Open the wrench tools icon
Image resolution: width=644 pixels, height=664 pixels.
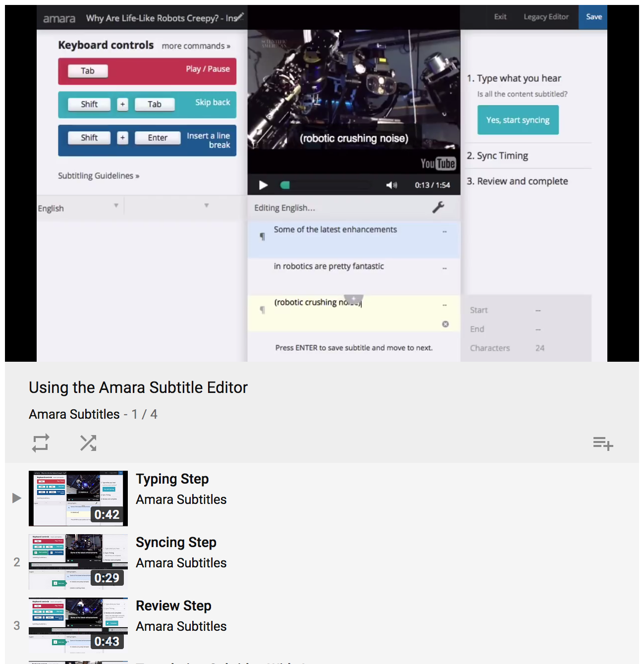click(438, 208)
